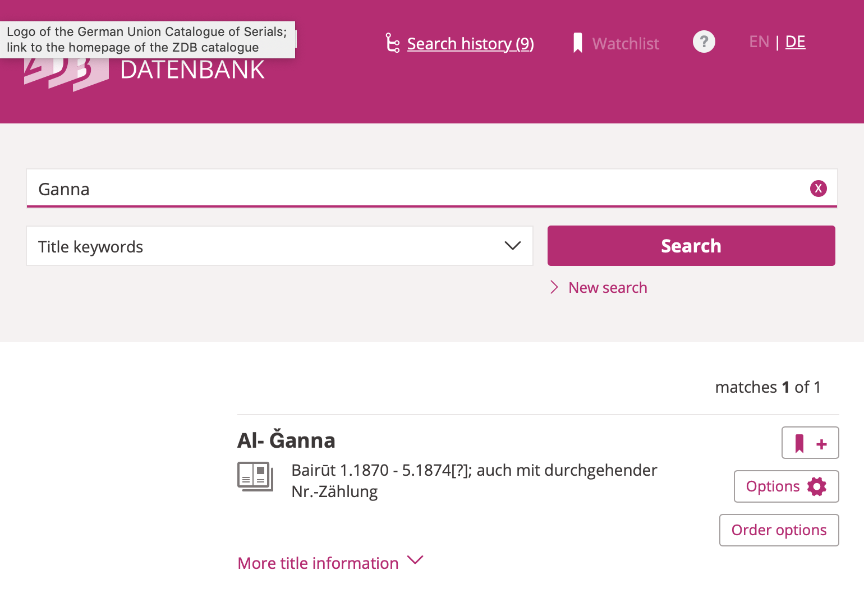Click the New search arrow chevron
This screenshot has width=864, height=616.
coord(554,287)
